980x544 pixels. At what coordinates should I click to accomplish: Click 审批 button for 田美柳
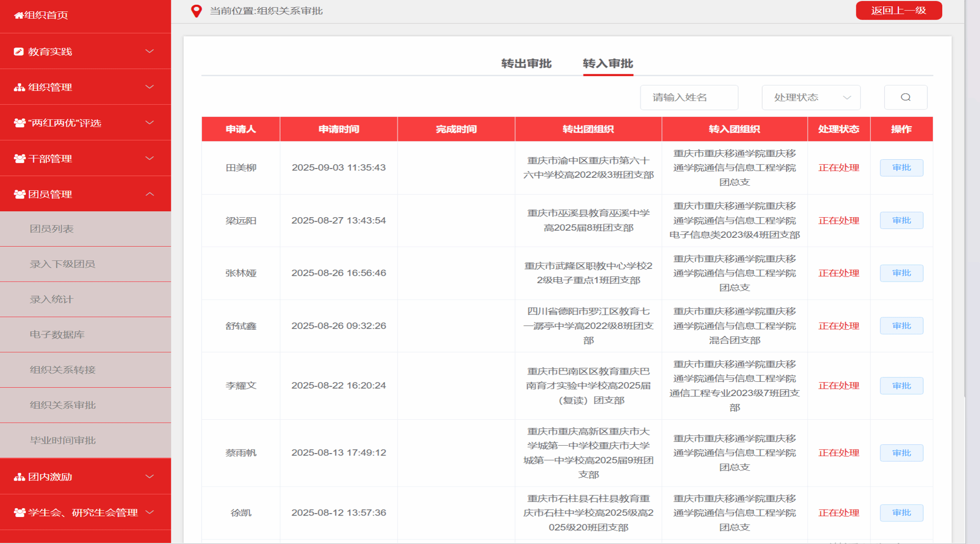[x=901, y=168]
